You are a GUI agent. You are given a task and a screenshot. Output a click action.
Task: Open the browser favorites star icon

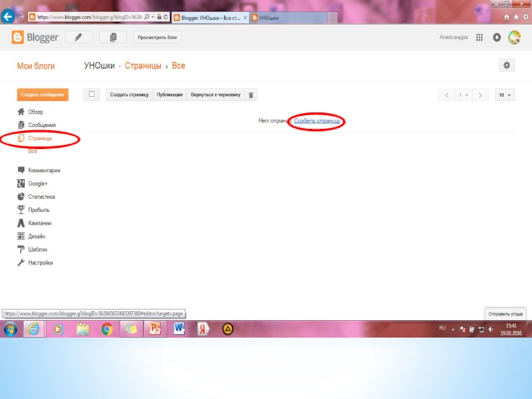pos(516,17)
